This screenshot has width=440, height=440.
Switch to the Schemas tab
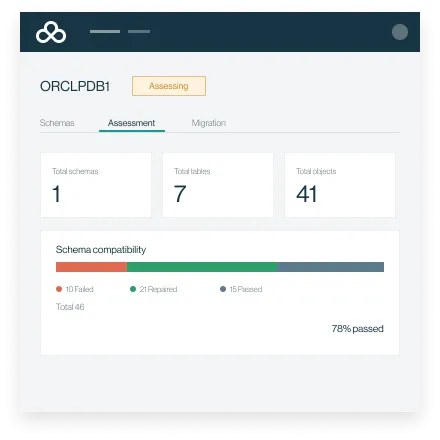[x=57, y=123]
